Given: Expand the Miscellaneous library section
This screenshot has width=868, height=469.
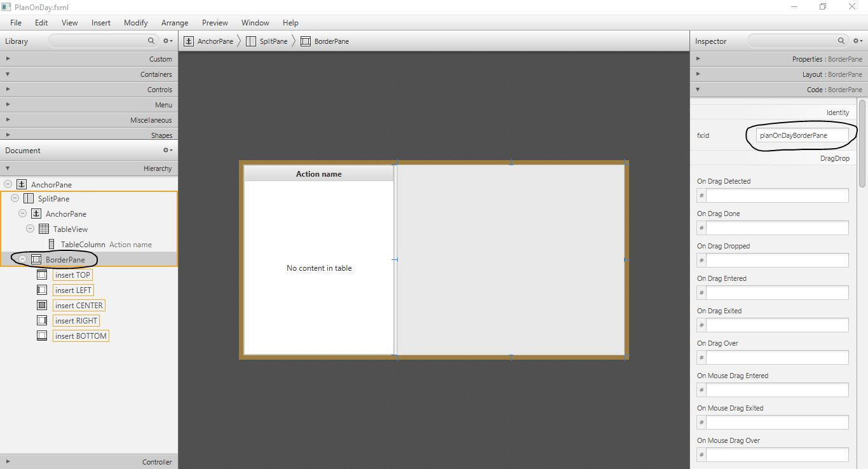Looking at the screenshot, I should coord(89,119).
